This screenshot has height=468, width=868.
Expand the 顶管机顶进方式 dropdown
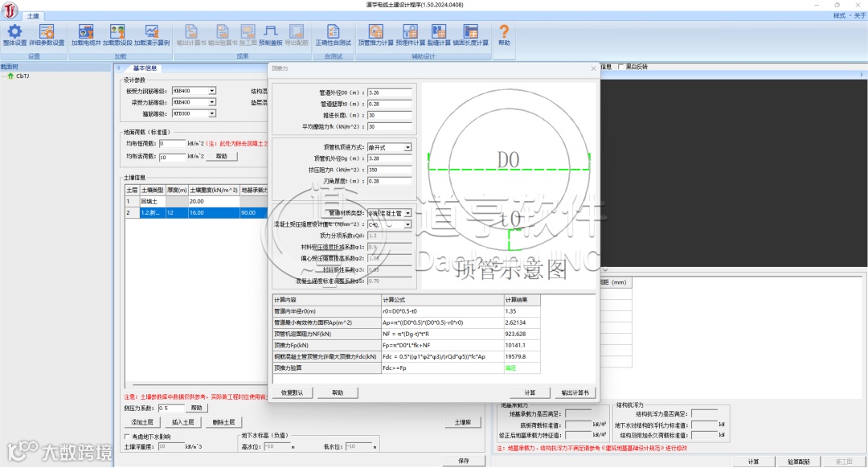click(x=407, y=148)
